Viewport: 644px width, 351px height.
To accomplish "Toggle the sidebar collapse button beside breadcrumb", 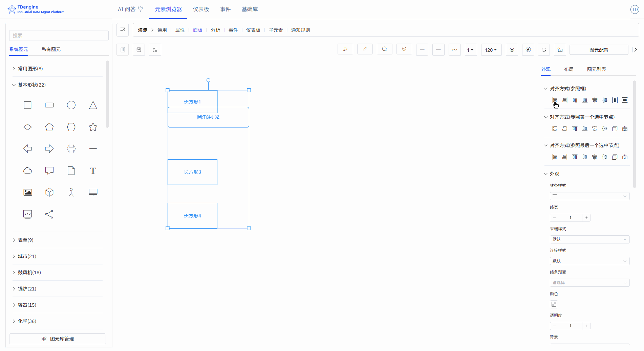I will click(123, 30).
